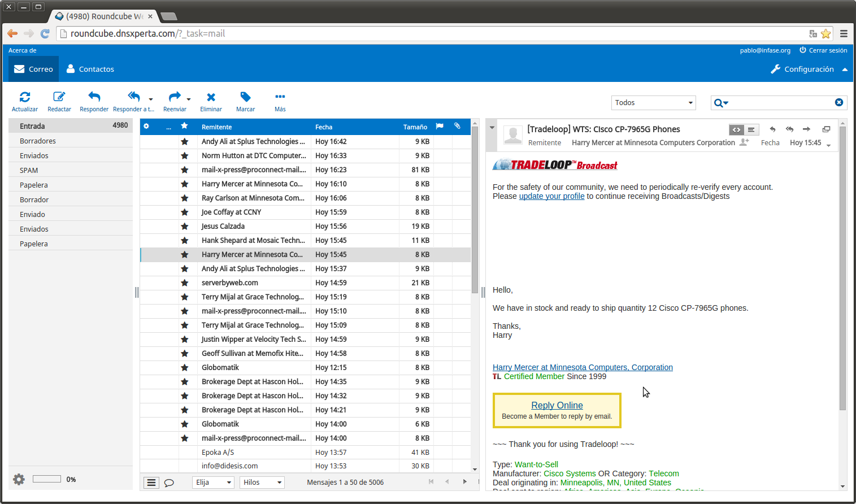Screen dimensions: 856x504
Task: Open folder actions gear icon
Action: pos(19,479)
